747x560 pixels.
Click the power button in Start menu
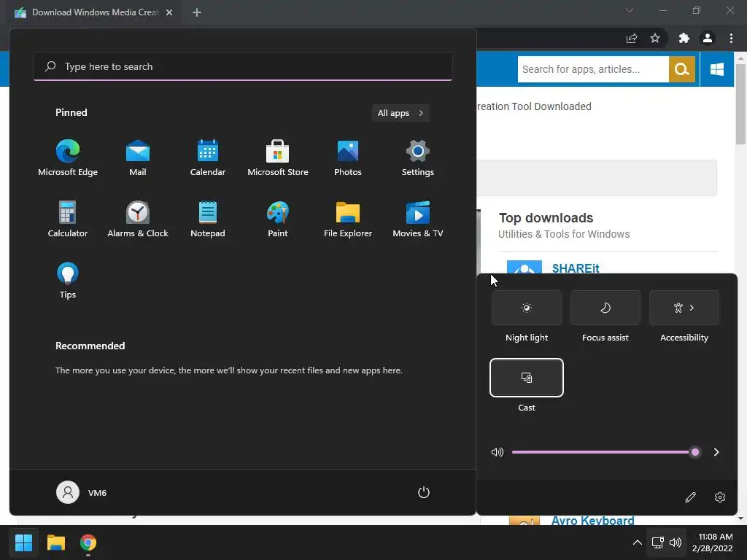424,492
